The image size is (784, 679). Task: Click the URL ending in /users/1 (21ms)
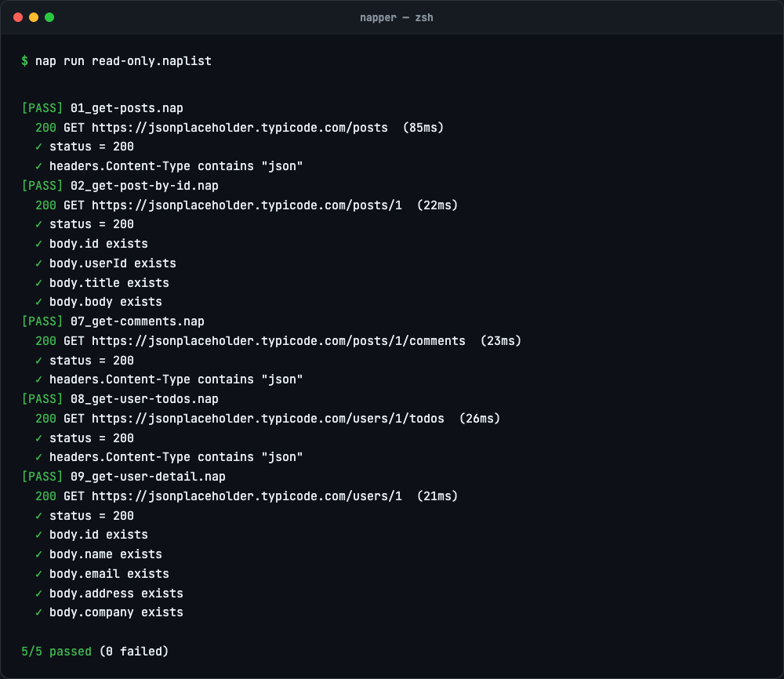click(246, 496)
